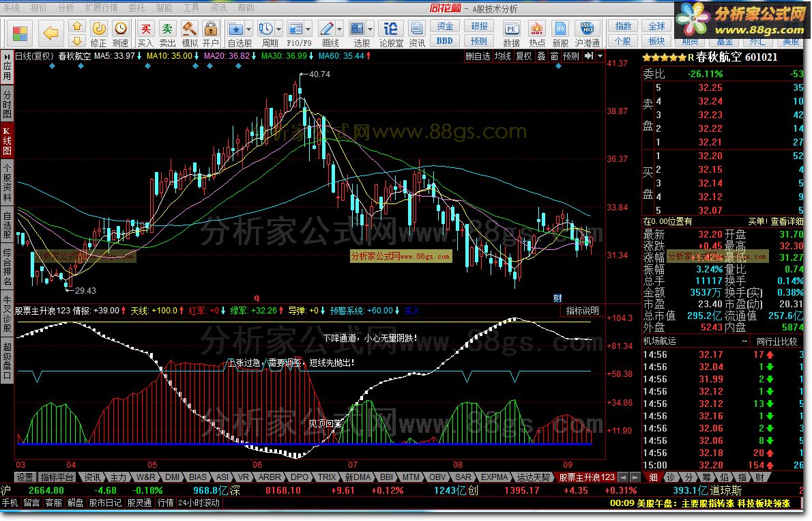Screen dimensions: 812x521
Task: Expand the F10/F9 dropdown arrow
Action: (308, 29)
